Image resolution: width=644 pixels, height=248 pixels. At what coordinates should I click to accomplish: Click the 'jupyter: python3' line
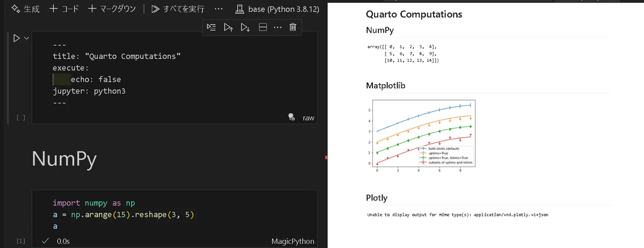[x=89, y=91]
